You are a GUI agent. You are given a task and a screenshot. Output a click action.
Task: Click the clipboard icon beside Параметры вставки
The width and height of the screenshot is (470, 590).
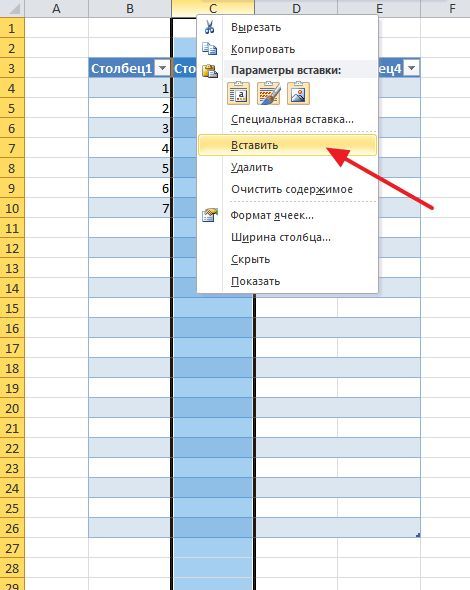[210, 71]
